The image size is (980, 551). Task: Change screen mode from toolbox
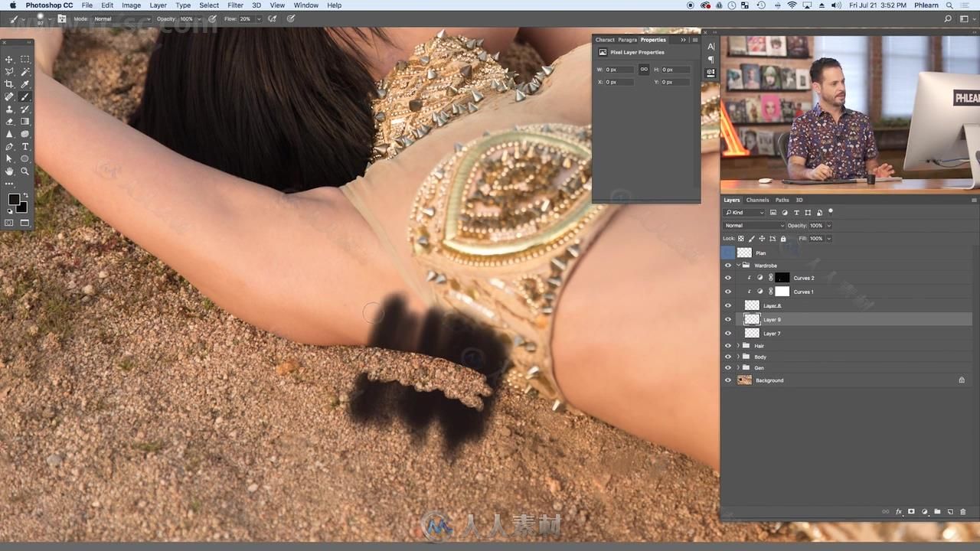click(25, 223)
